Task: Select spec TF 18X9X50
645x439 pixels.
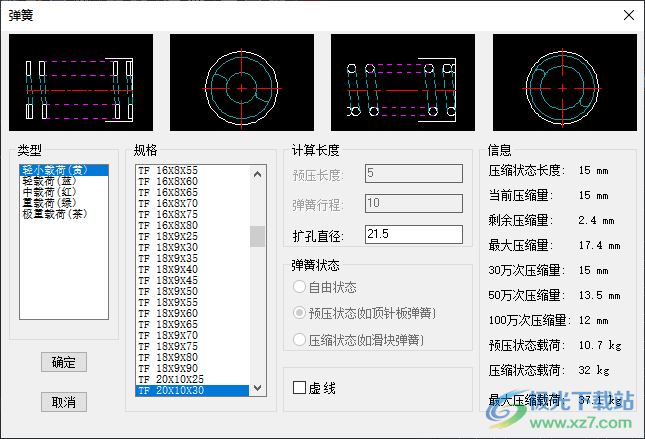Action: click(x=193, y=291)
